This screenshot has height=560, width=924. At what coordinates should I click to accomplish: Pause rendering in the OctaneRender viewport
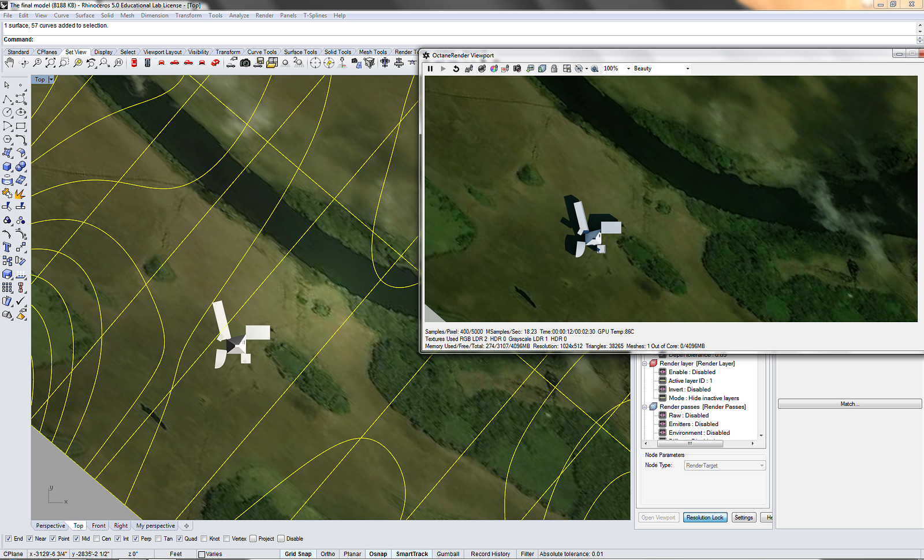[x=430, y=69]
